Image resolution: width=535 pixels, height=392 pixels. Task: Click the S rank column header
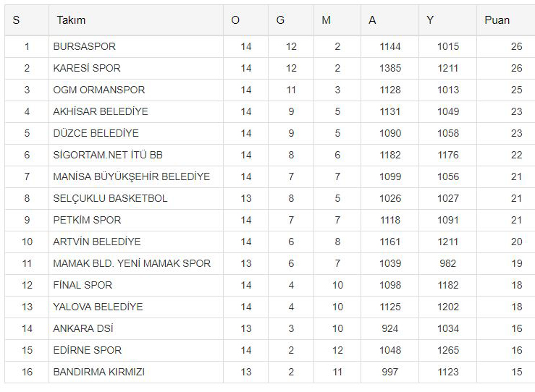[16, 20]
